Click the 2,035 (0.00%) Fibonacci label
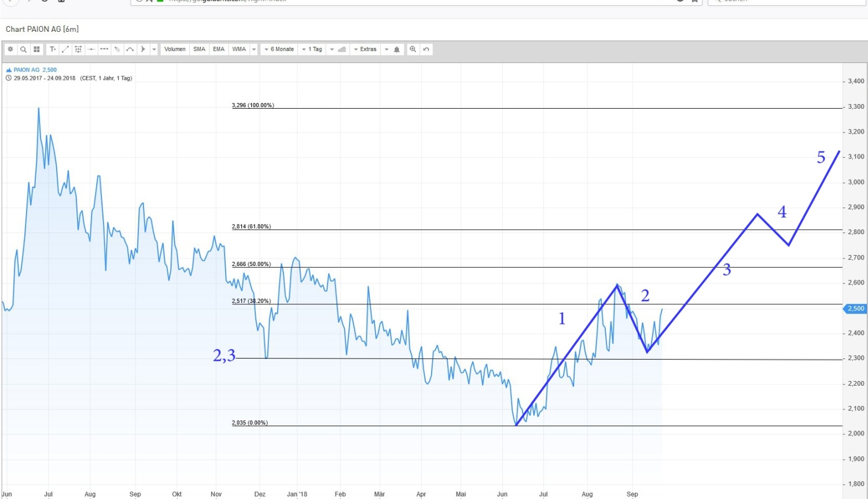The width and height of the screenshot is (868, 499). 250,423
